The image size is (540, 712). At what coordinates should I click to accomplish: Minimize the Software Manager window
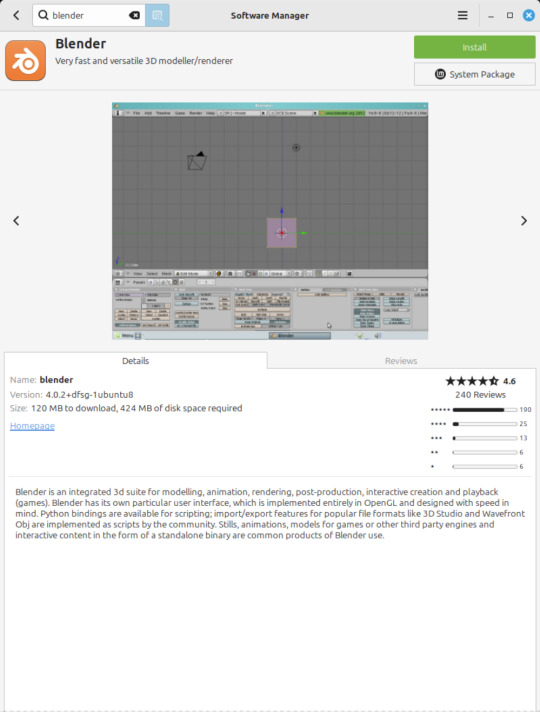pos(490,16)
